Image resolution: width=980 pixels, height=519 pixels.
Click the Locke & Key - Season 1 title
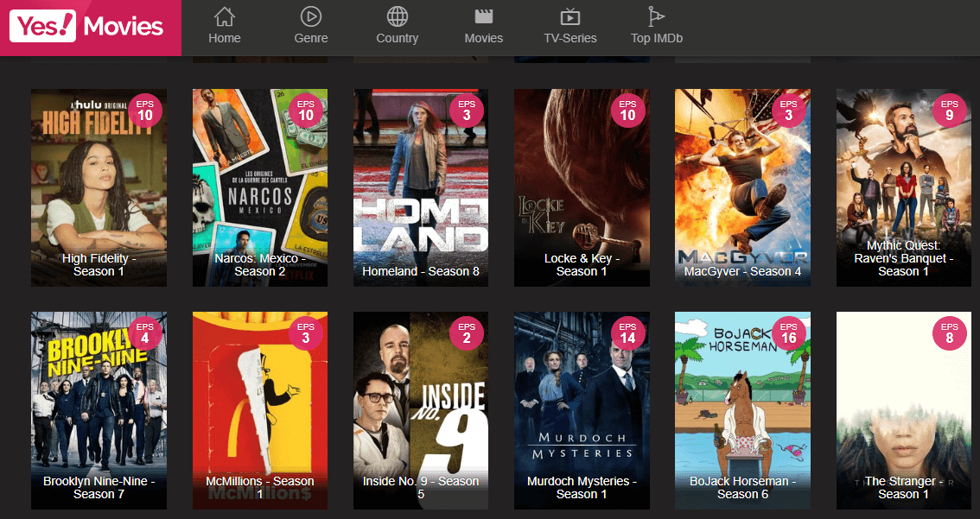(x=582, y=265)
